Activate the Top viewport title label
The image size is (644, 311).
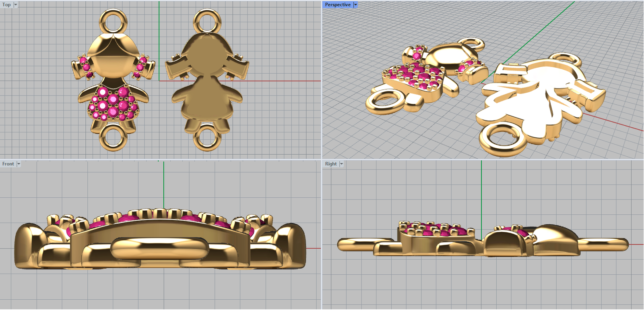[6, 5]
